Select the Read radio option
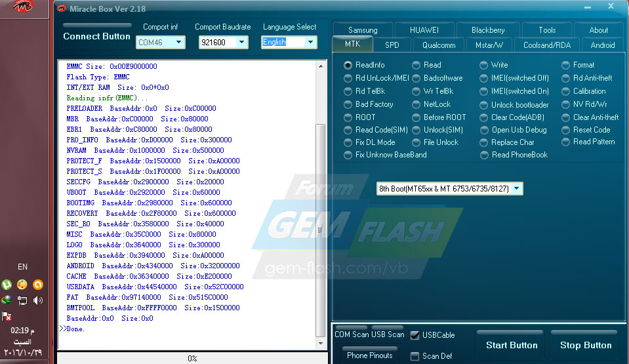The width and height of the screenshot is (629, 364). [x=426, y=65]
